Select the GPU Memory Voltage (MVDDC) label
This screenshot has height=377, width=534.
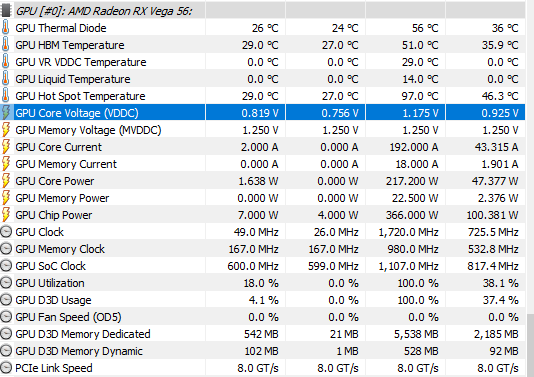point(88,130)
